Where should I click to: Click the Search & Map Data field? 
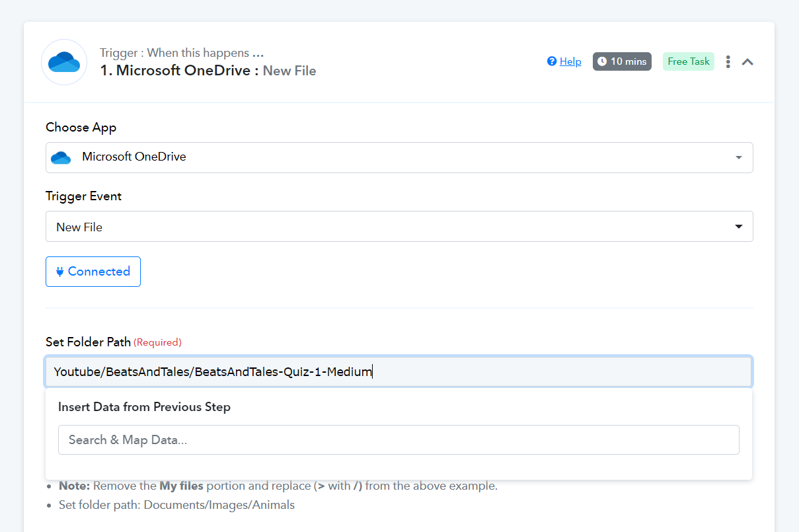[x=399, y=439]
